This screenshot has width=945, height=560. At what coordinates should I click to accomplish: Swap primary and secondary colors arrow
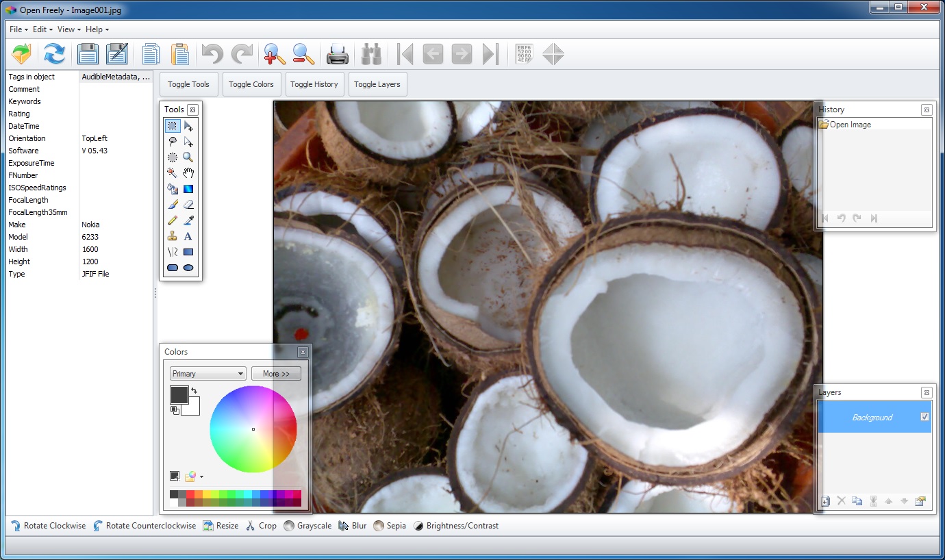(x=194, y=391)
